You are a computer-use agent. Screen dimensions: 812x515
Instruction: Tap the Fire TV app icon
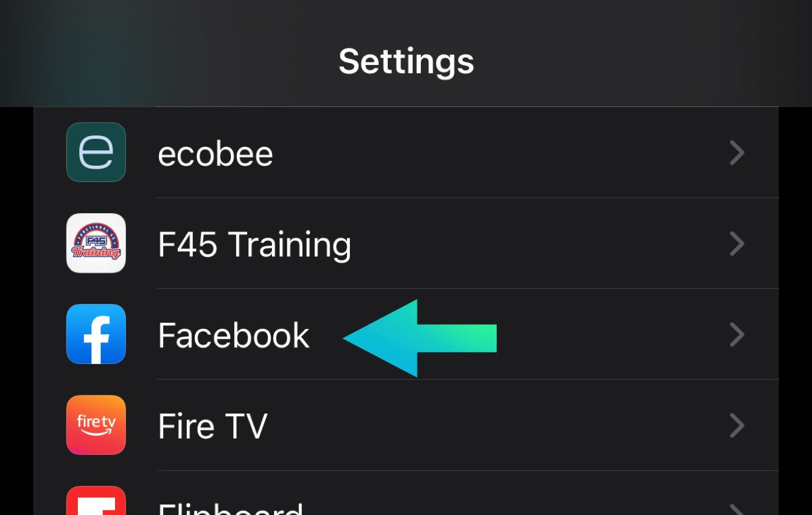pyautogui.click(x=96, y=425)
